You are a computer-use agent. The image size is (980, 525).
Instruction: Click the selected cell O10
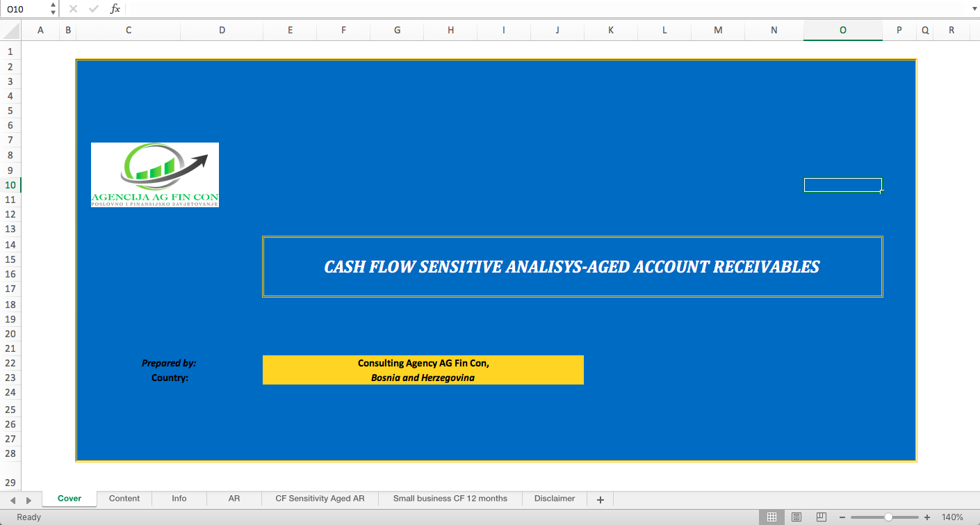point(843,185)
